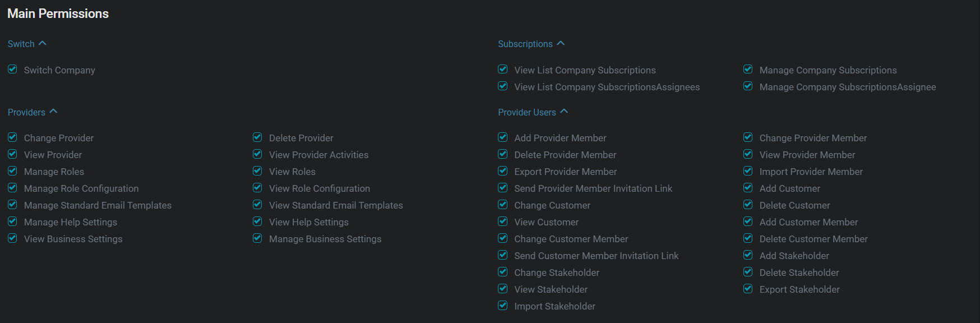Screen dimensions: 980x323
Task: Disable Manage Business Settings permission
Action: 257,238
